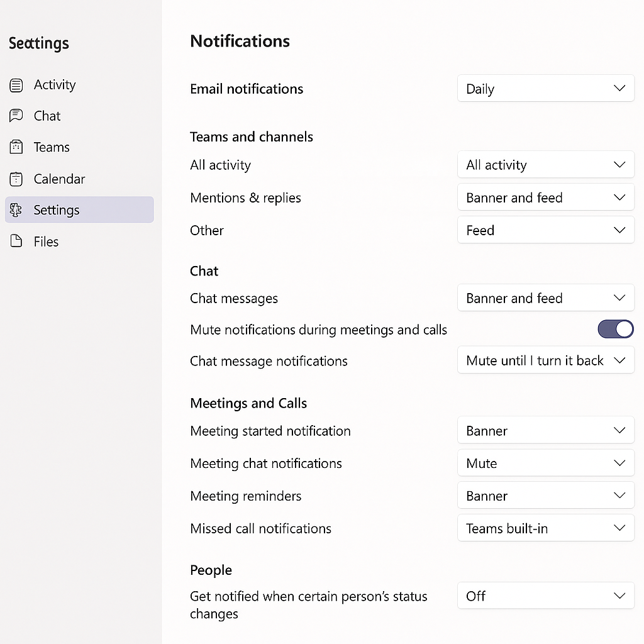644x644 pixels.
Task: Click the Chat bubble icon in sidebar
Action: pyautogui.click(x=16, y=116)
